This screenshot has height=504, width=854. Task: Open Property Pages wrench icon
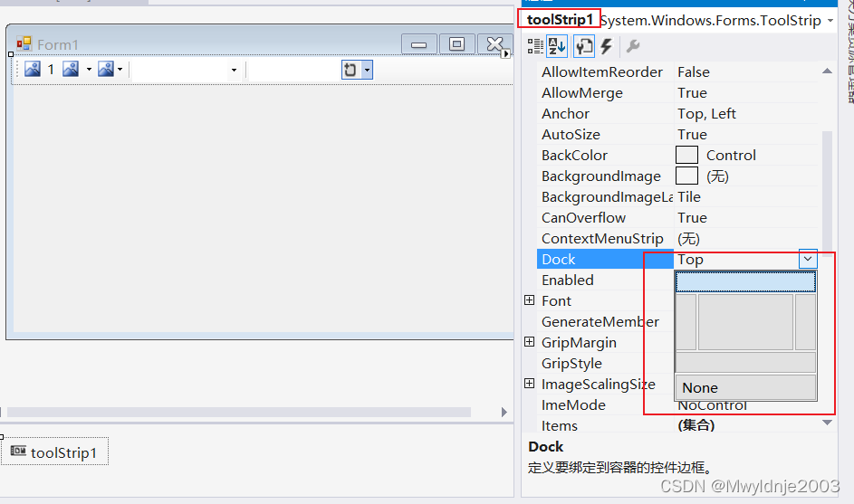632,46
